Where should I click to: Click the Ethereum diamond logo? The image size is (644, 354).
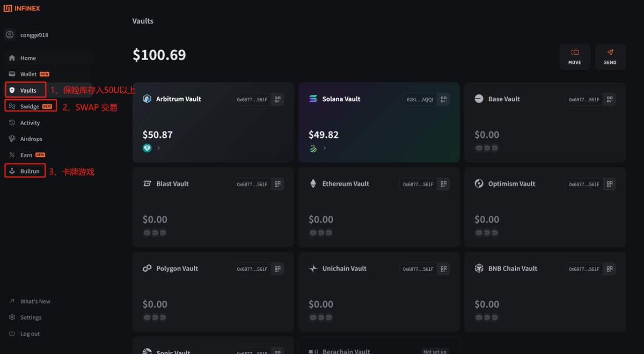tap(313, 183)
